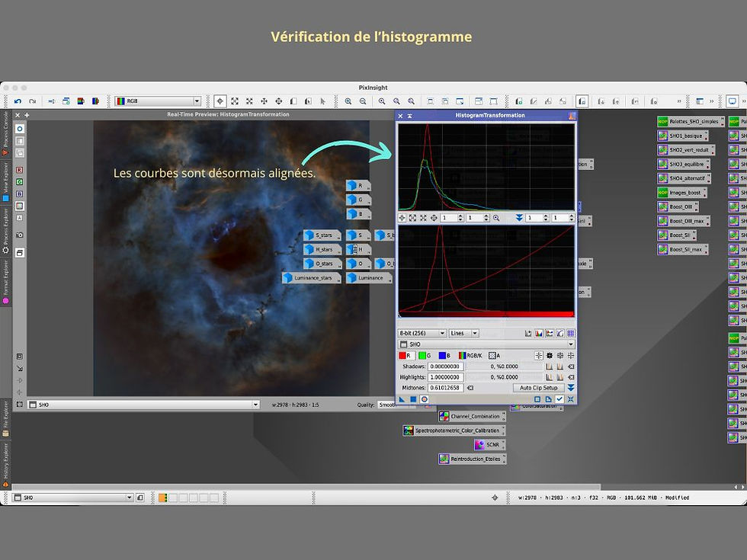Image resolution: width=747 pixels, height=560 pixels.
Task: Select the readout crosshair mode in the toolbar
Action: tap(220, 101)
